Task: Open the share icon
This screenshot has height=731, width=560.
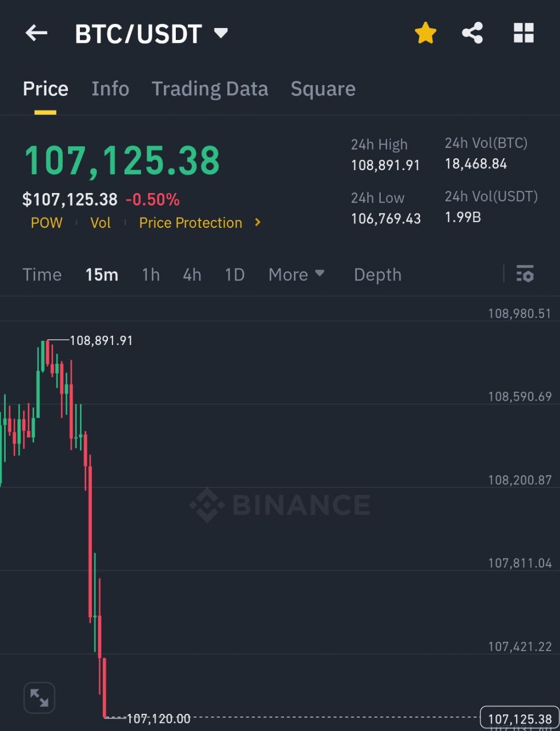Action: (472, 33)
